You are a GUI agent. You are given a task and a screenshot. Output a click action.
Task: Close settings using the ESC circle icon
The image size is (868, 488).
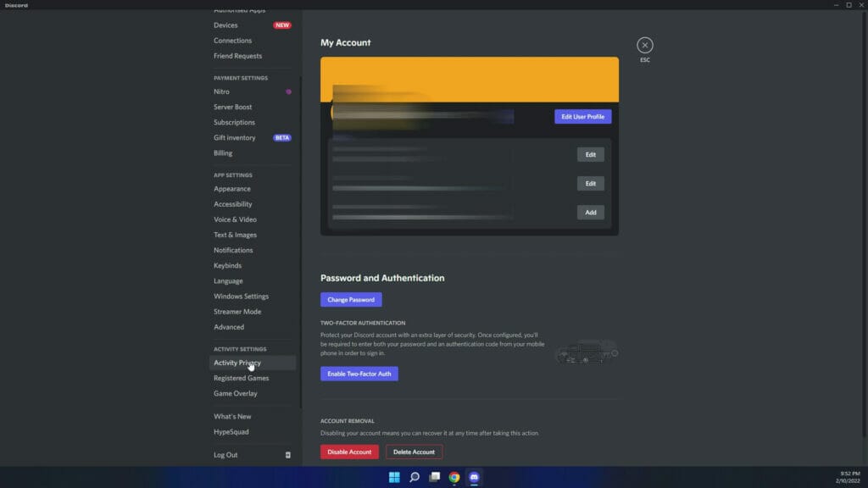[646, 45]
